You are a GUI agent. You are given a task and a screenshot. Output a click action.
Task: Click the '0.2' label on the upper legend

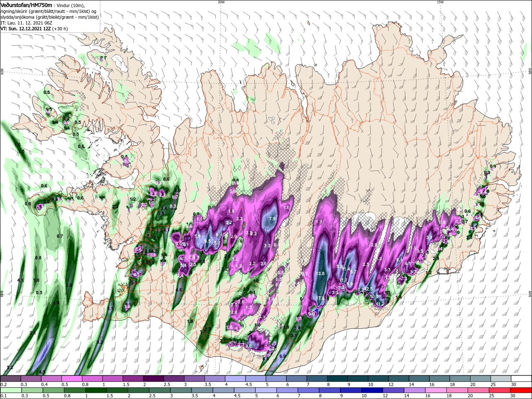(3, 384)
